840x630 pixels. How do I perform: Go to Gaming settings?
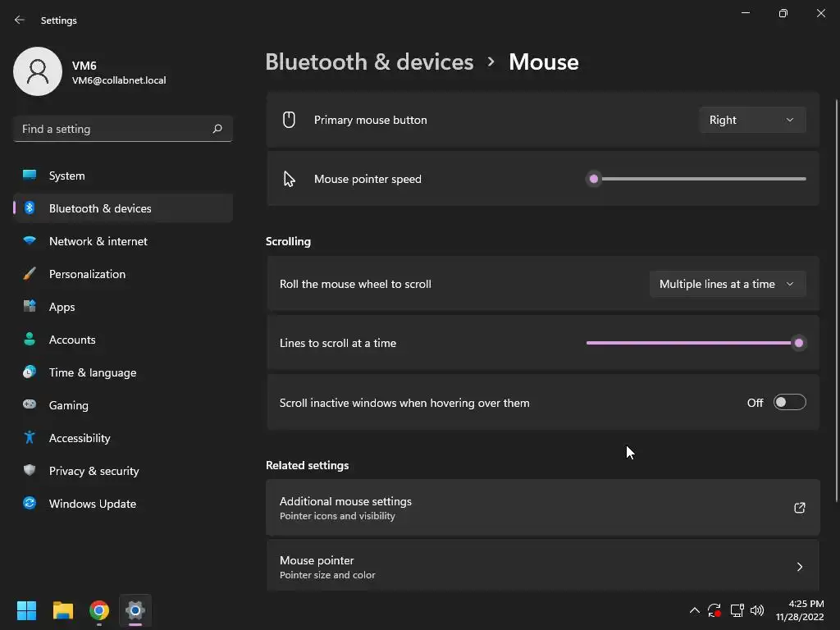click(x=123, y=405)
